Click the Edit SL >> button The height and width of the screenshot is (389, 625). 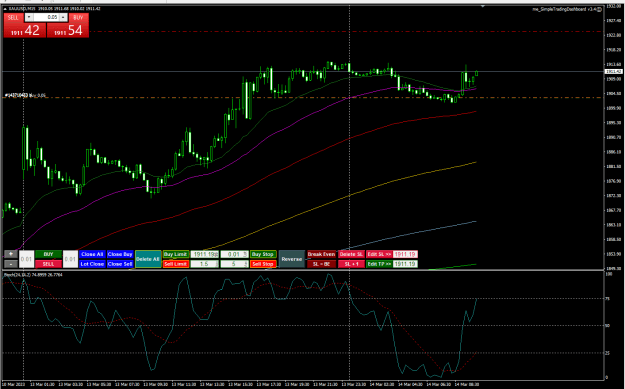click(379, 254)
